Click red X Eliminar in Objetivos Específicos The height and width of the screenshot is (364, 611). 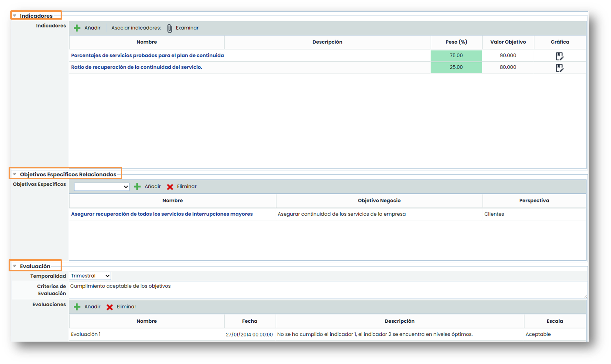[170, 187]
